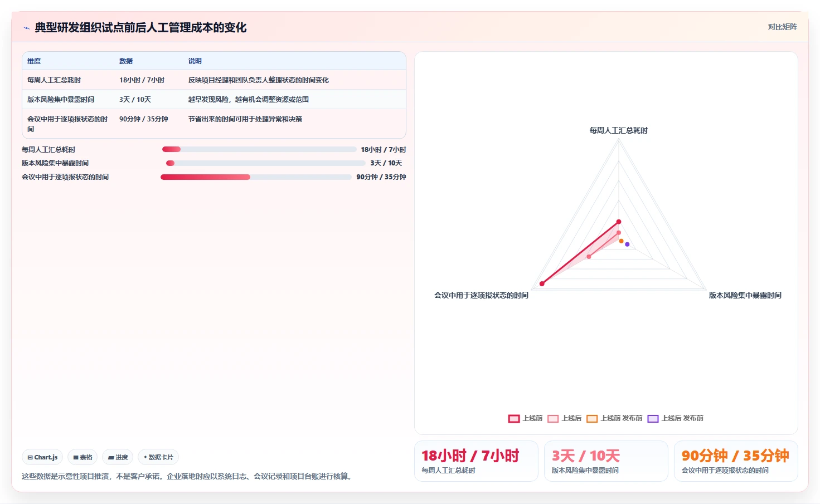Viewport: 820px width, 504px height.
Task: Toggle the 上线前 发布前 legend swatch
Action: (x=592, y=419)
